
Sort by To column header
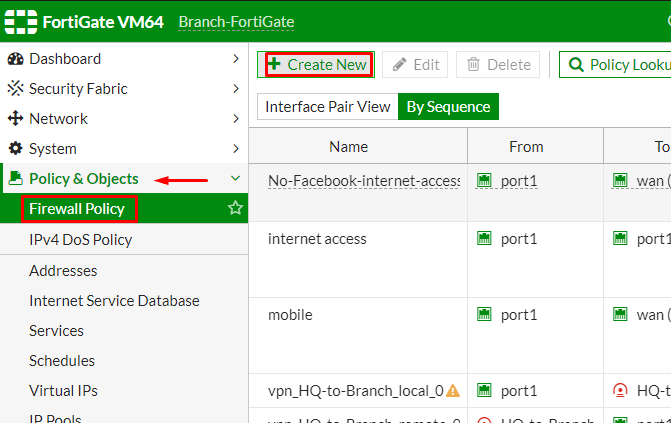pos(638,146)
